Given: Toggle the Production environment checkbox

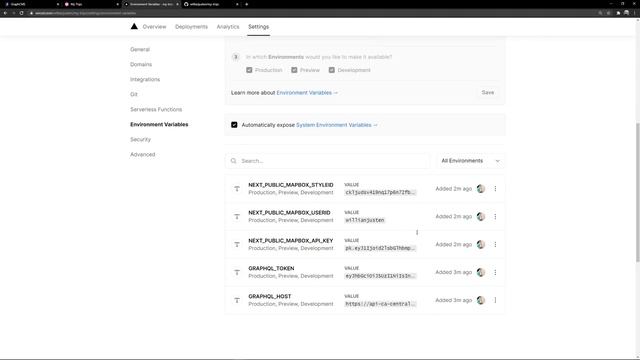Looking at the screenshot, I should (x=249, y=70).
